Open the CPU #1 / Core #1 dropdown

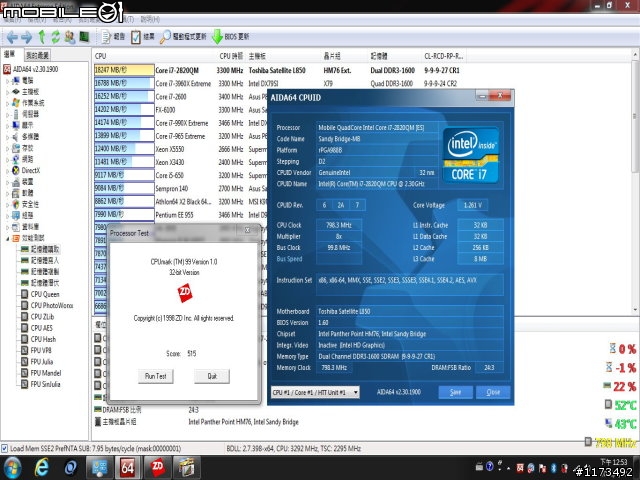coord(315,392)
